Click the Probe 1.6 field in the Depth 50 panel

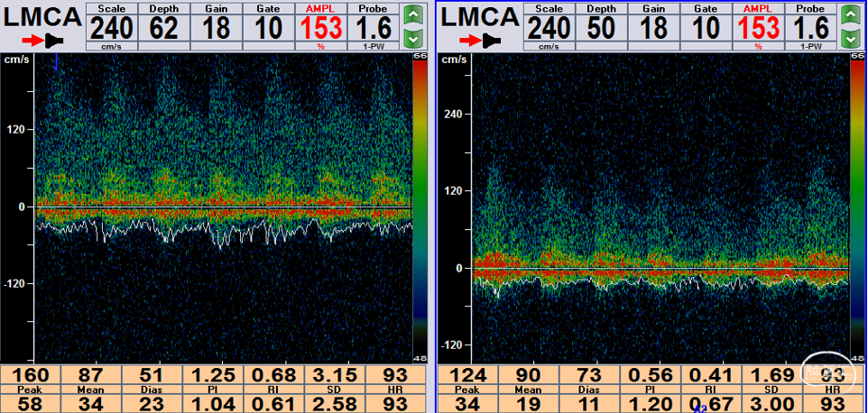pos(810,27)
